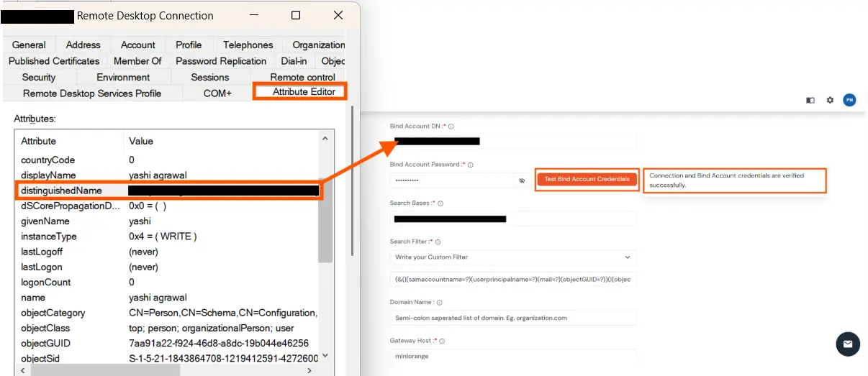The image size is (868, 376).
Task: Select the Organization tab
Action: (x=318, y=45)
